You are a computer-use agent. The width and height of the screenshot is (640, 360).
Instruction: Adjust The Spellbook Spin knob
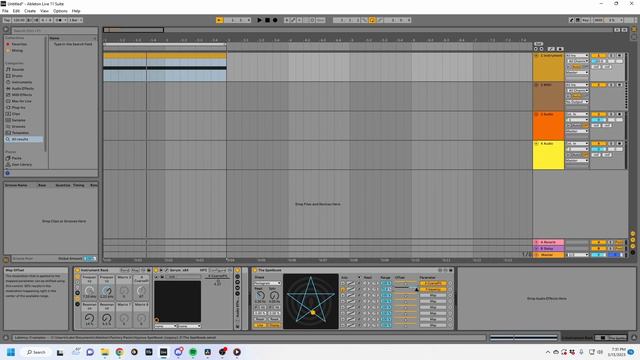point(274,296)
